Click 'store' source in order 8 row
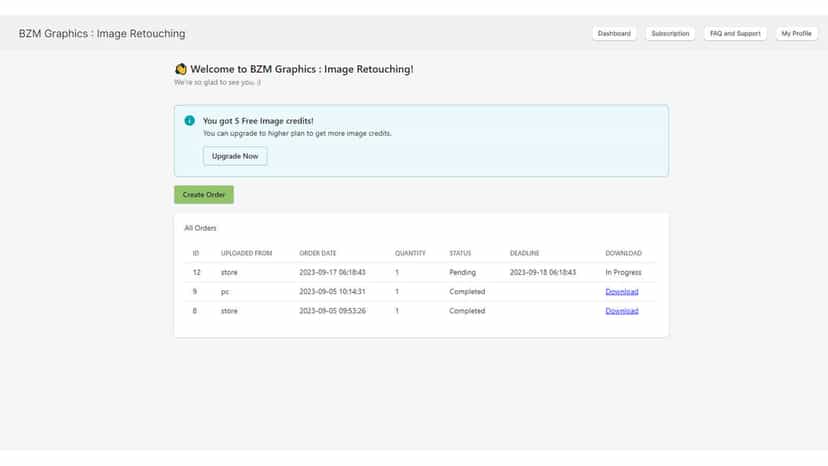828x466 pixels. click(x=229, y=311)
